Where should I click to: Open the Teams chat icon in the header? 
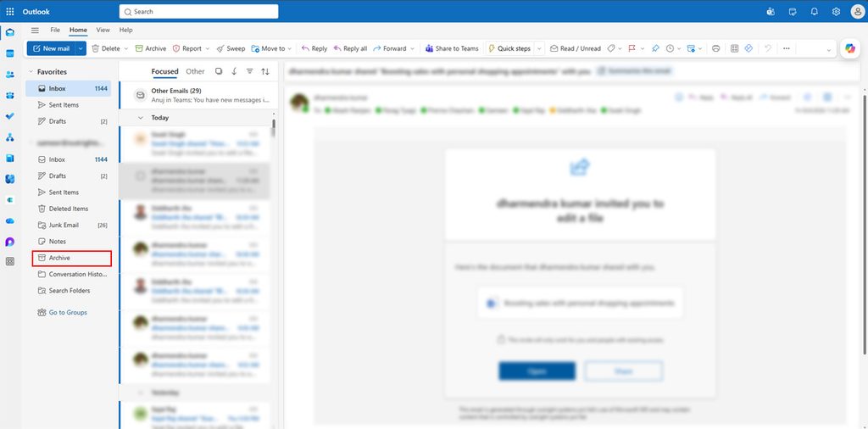(771, 11)
